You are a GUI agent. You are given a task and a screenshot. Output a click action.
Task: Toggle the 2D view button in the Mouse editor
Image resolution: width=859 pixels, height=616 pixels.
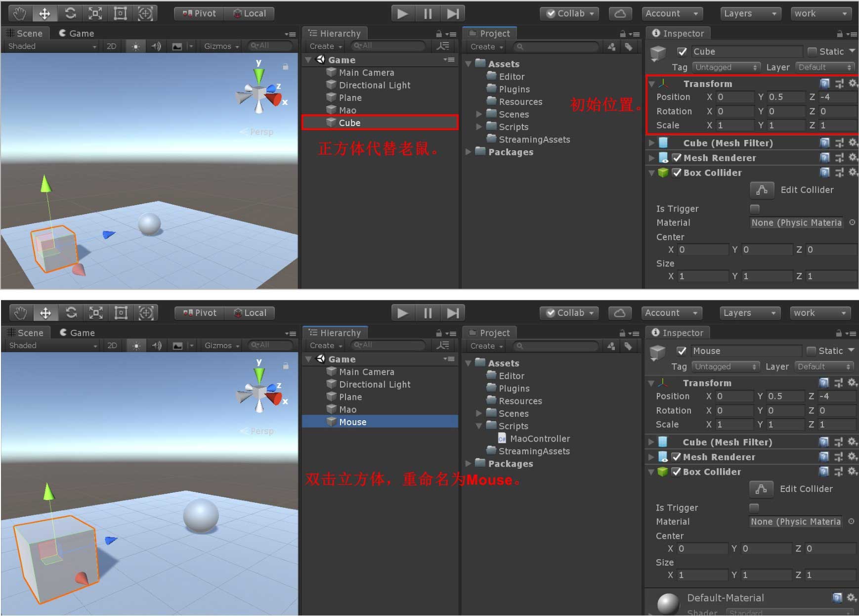click(x=112, y=345)
